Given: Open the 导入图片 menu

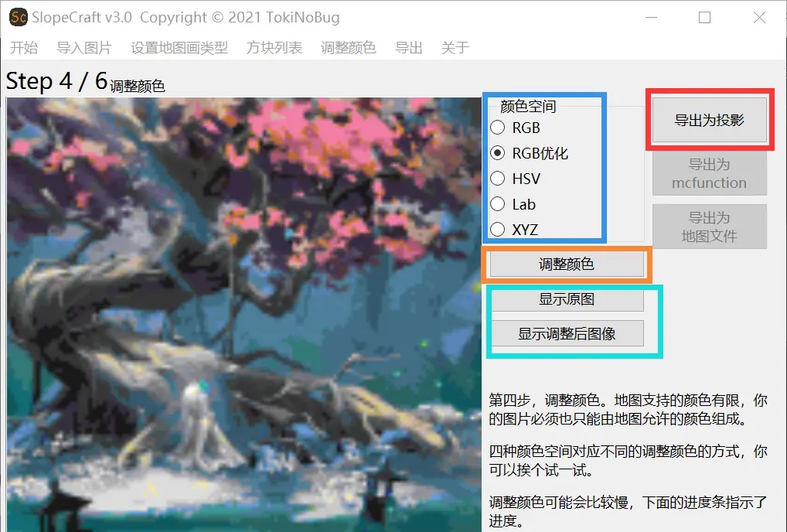Looking at the screenshot, I should click(x=83, y=48).
